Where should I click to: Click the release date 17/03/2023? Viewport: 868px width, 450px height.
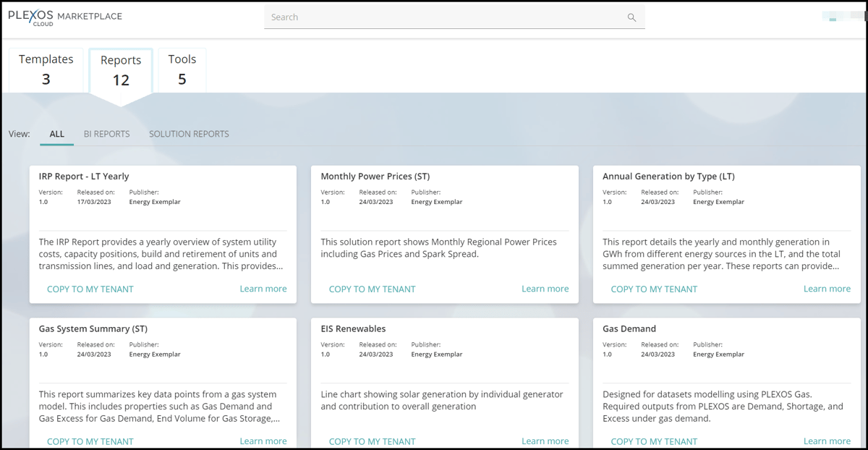point(94,202)
